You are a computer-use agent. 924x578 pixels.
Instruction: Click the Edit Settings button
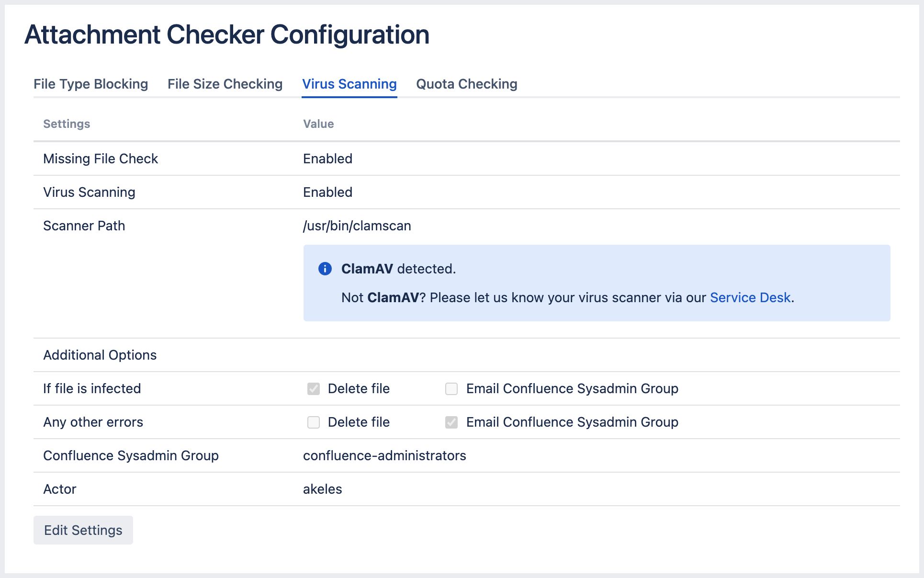click(83, 530)
